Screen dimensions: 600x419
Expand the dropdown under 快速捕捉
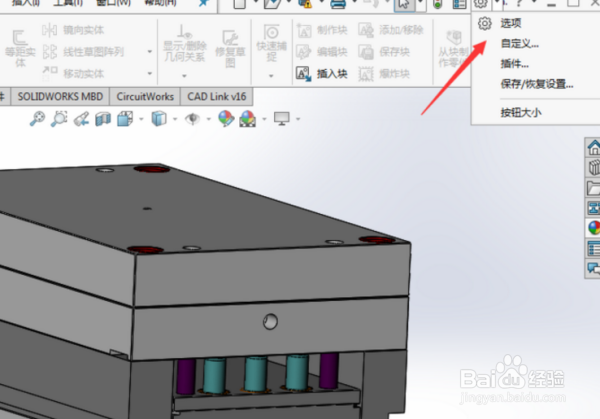(271, 76)
